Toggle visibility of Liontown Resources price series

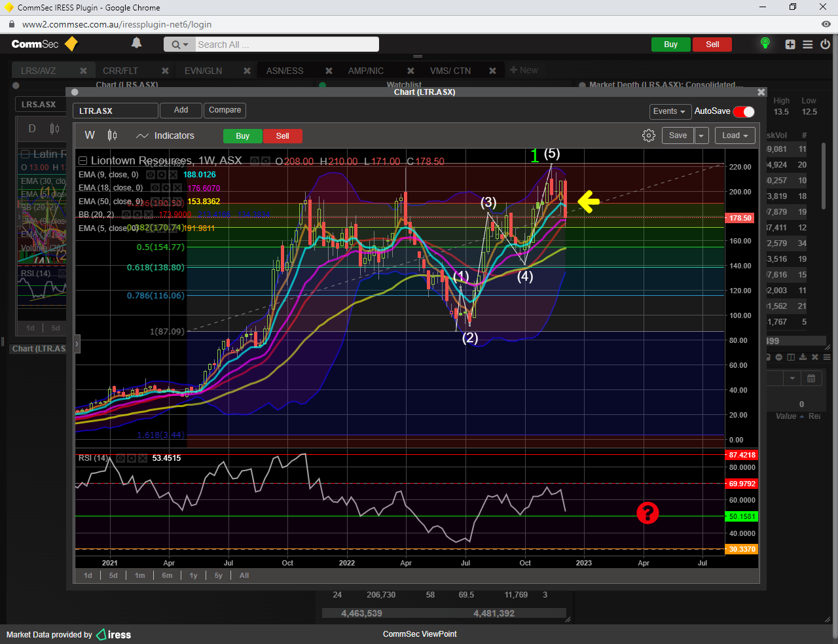point(255,161)
